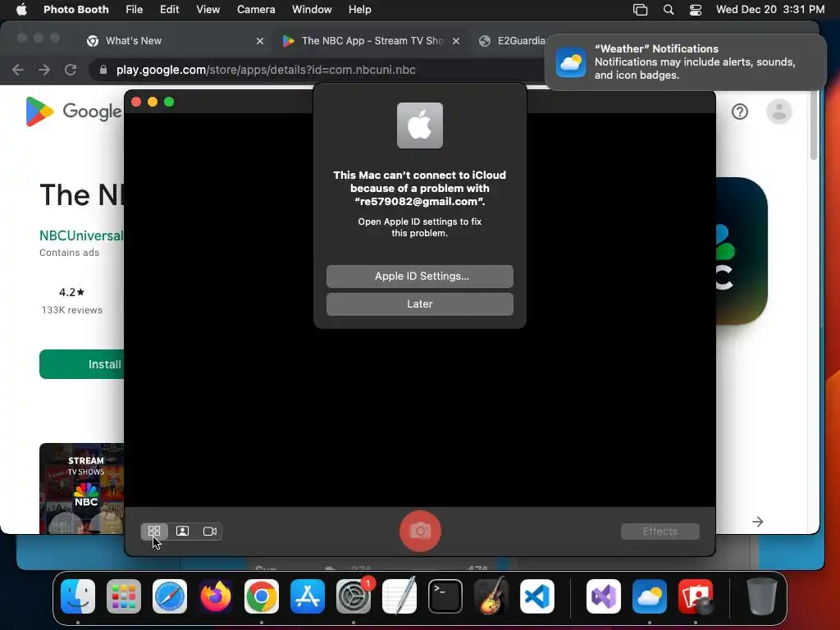Open Visual Studio from the Dock
Image resolution: width=840 pixels, height=630 pixels.
(x=604, y=596)
